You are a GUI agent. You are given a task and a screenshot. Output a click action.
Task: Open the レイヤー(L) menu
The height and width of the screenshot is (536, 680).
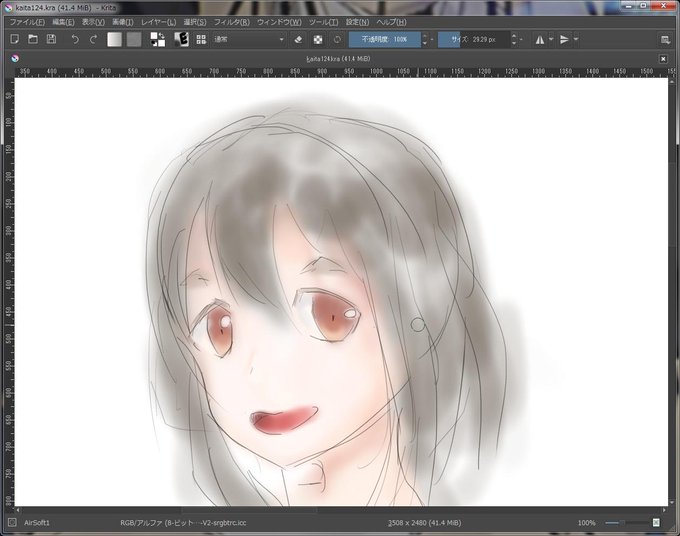tap(158, 22)
